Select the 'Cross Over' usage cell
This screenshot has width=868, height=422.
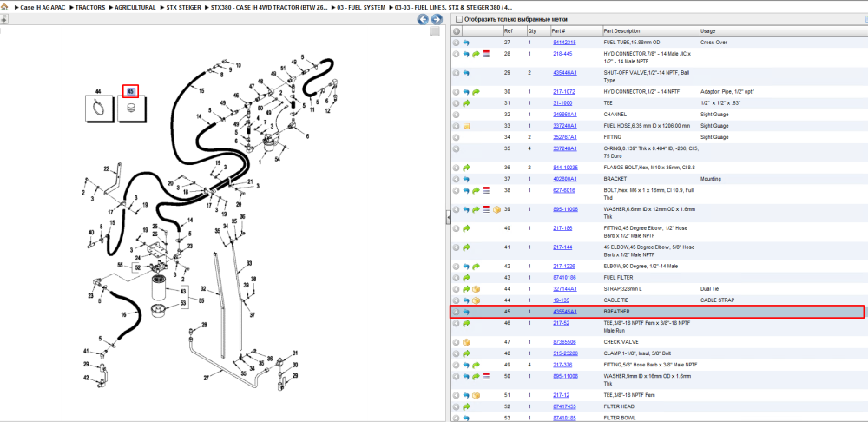[713, 43]
